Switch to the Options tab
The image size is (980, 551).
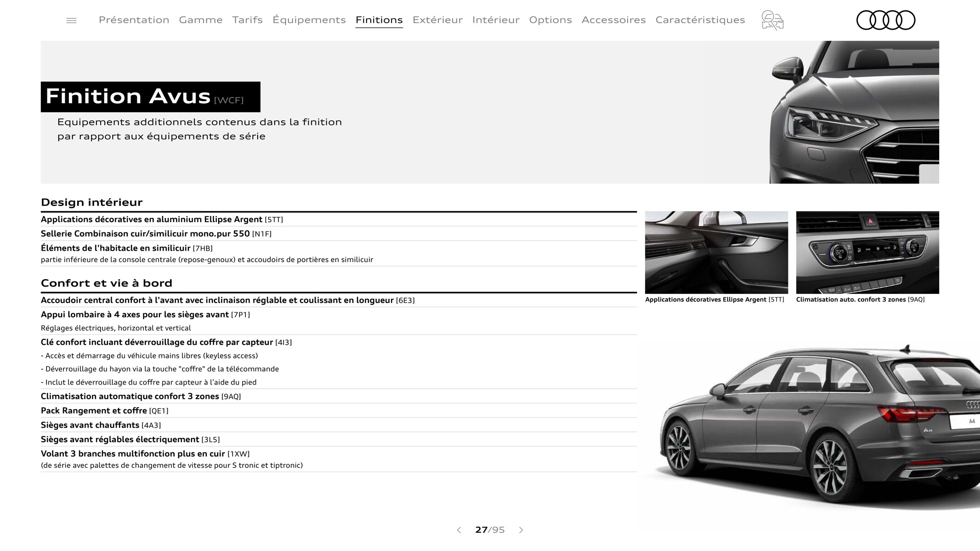pyautogui.click(x=550, y=20)
